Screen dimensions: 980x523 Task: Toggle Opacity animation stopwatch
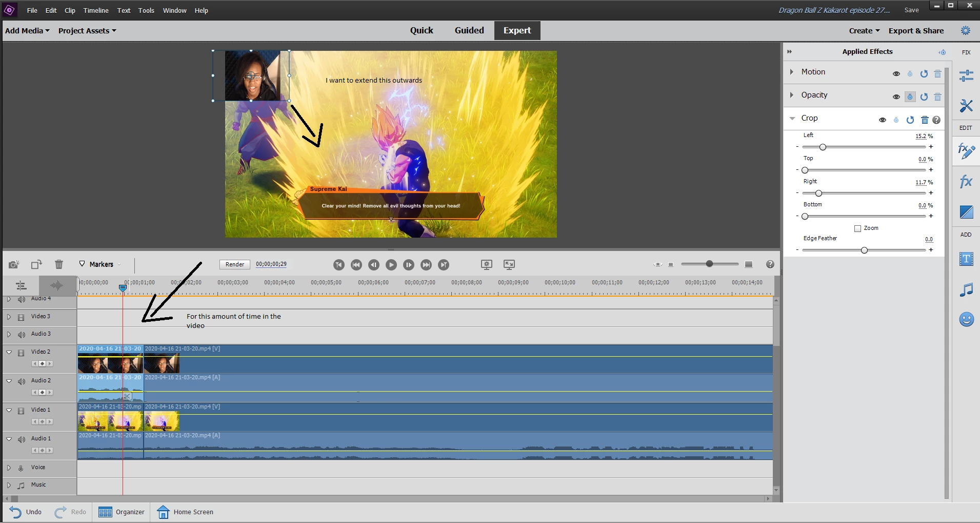[x=910, y=97]
